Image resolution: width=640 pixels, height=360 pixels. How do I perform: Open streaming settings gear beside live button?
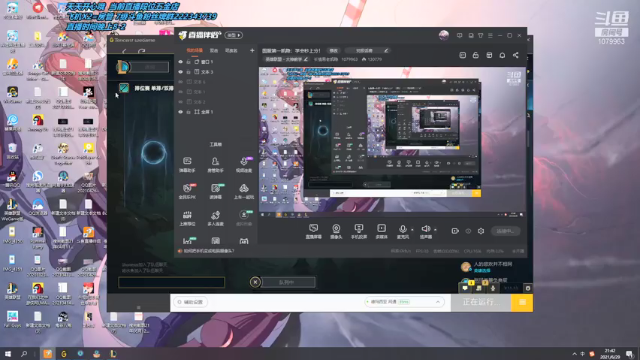[x=481, y=231]
